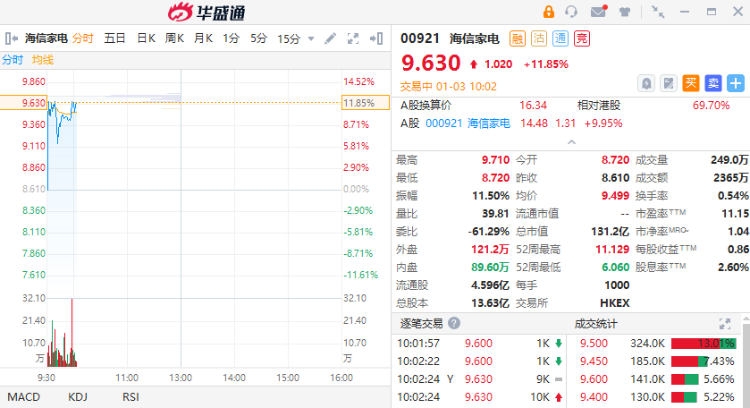Open A-share link 000921 海信家电
Viewport: 750px width, 408px height.
[x=467, y=123]
